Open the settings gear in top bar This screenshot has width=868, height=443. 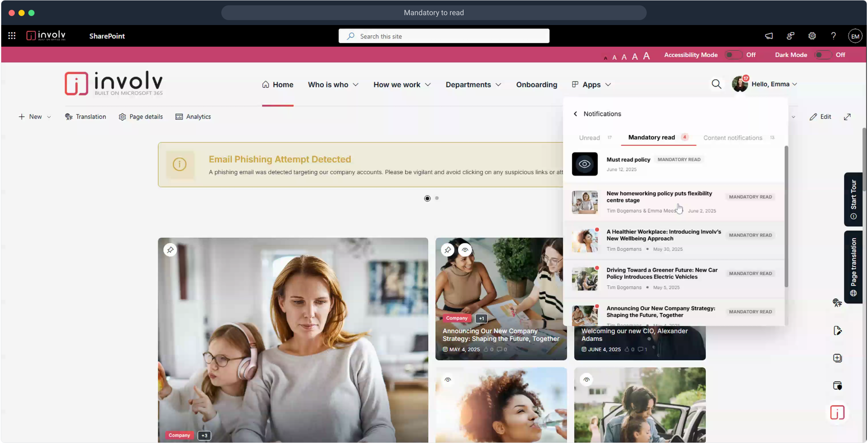(x=812, y=36)
